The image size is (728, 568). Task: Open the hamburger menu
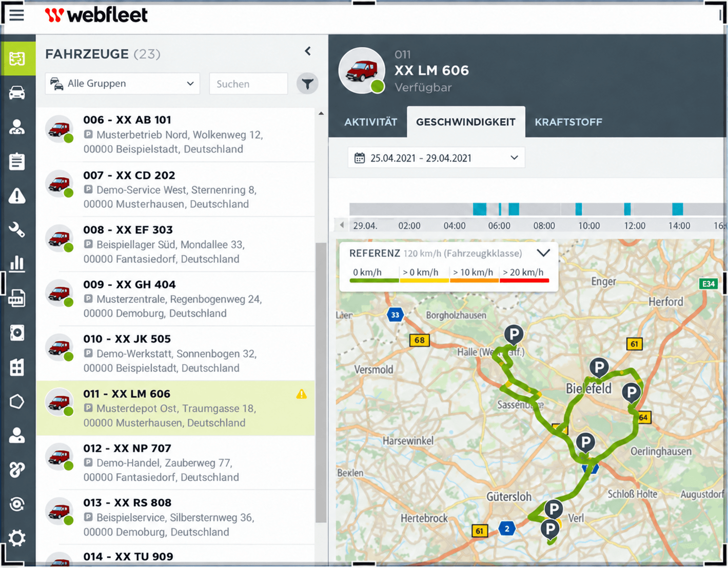click(16, 14)
